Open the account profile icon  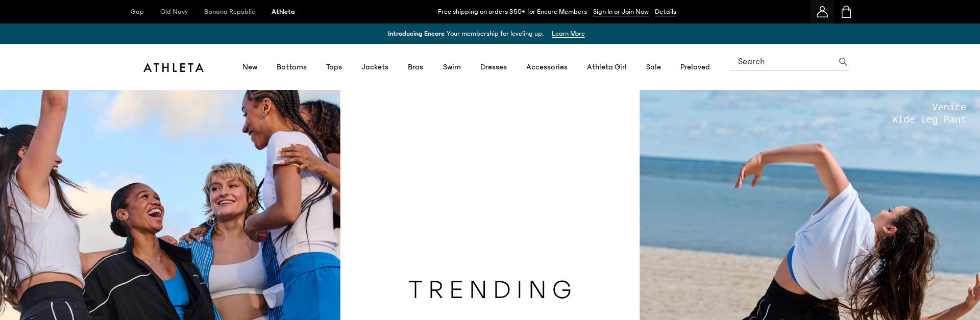click(822, 12)
